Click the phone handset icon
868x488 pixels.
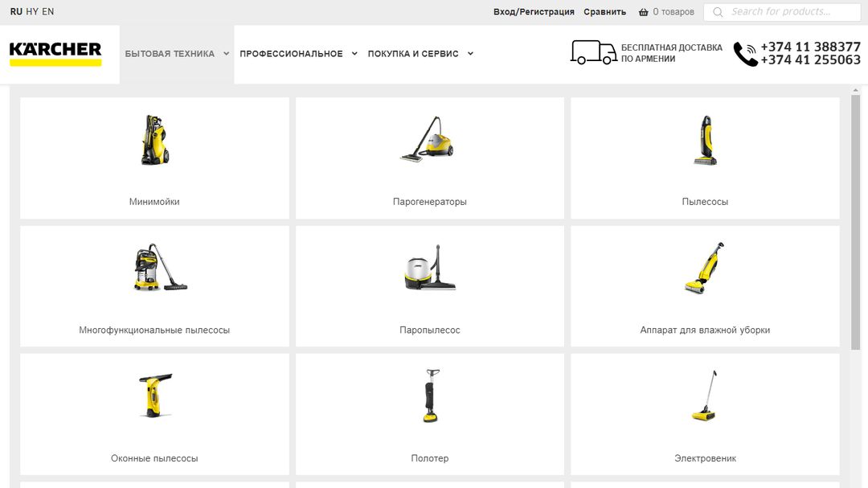pos(745,55)
